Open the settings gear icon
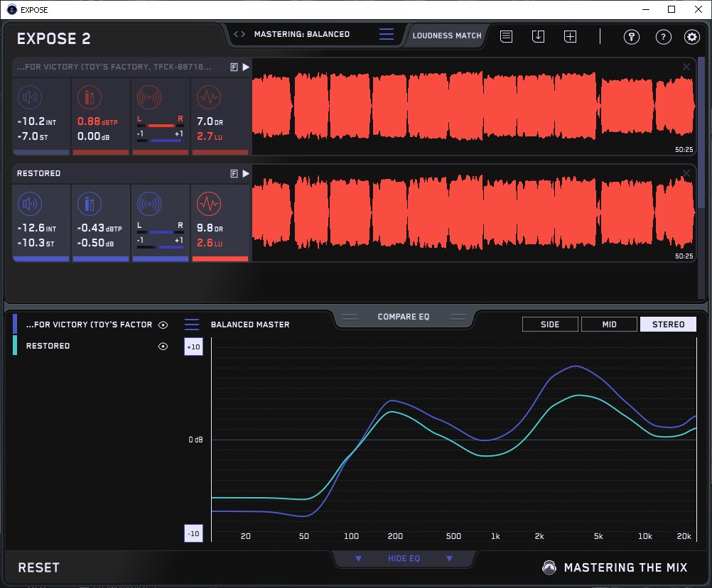This screenshot has height=588, width=712. 691,37
